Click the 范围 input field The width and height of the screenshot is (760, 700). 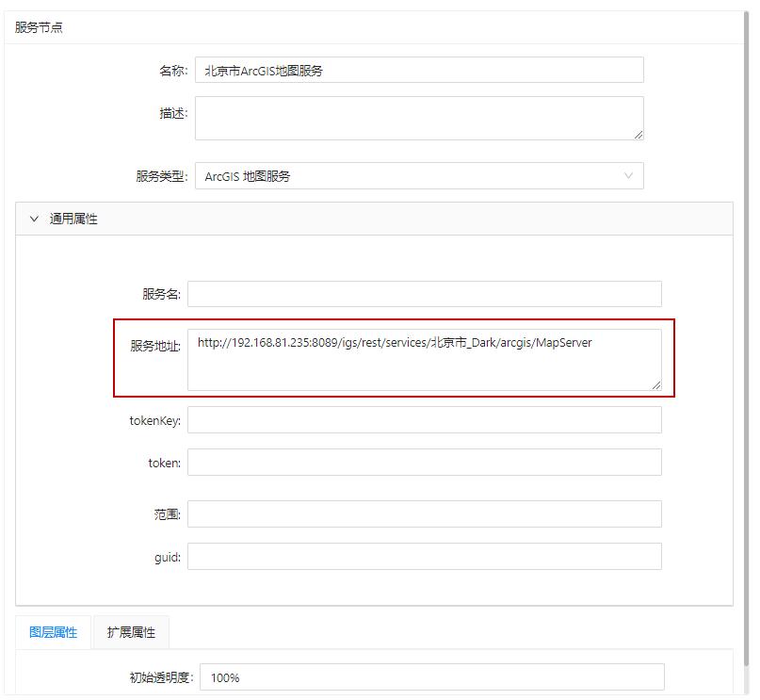point(425,513)
